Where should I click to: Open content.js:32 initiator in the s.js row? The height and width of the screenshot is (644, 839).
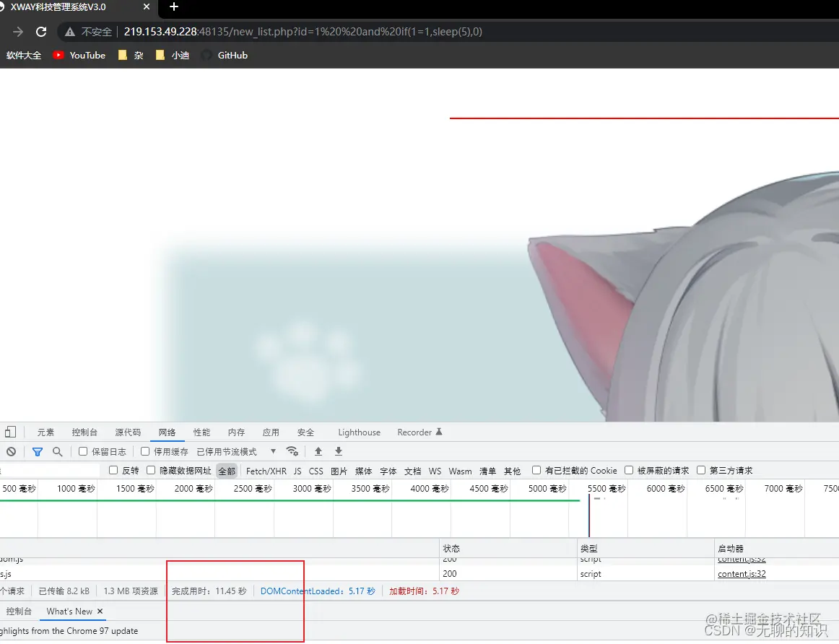tap(742, 574)
